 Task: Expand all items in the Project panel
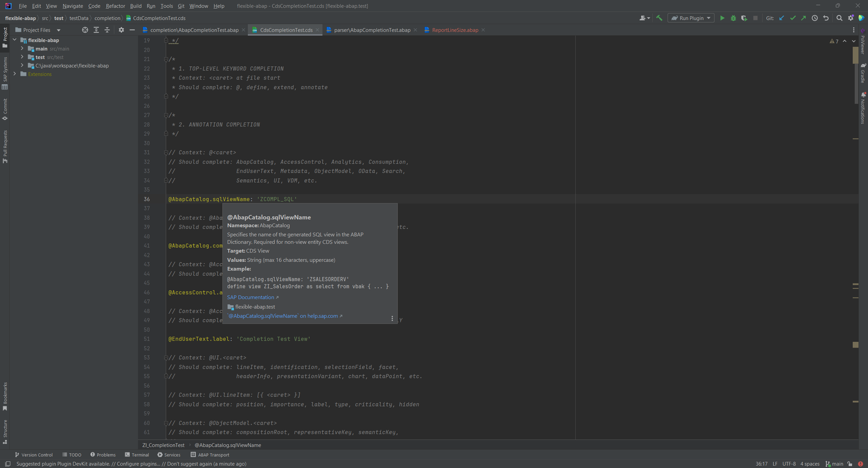(96, 30)
